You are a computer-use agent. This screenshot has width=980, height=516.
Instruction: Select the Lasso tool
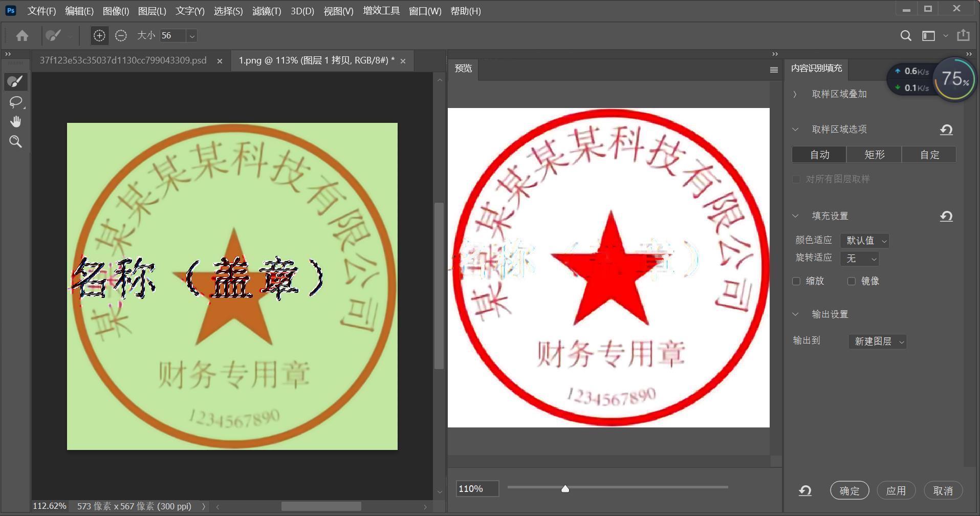pyautogui.click(x=15, y=101)
